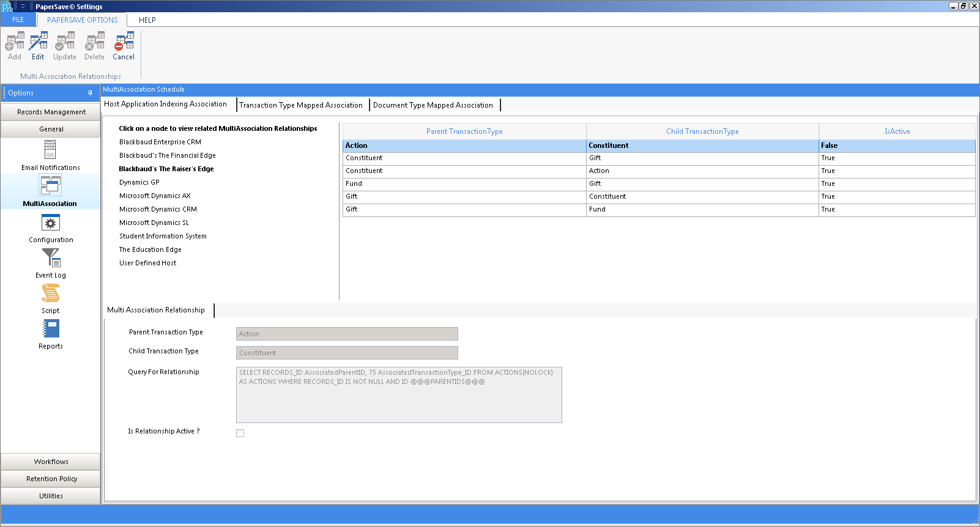The image size is (980, 527).
Task: Toggle the Is Relationship Active checkbox
Action: [x=240, y=433]
